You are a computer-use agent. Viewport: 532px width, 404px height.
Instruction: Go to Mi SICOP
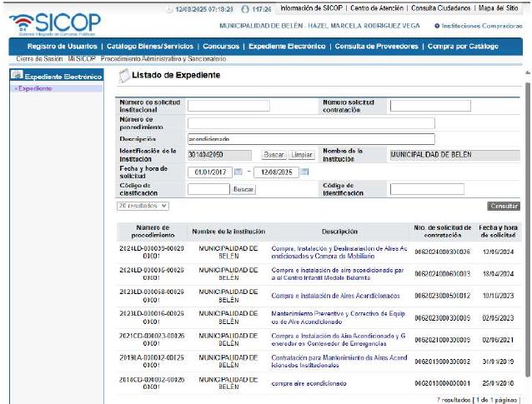coord(82,58)
